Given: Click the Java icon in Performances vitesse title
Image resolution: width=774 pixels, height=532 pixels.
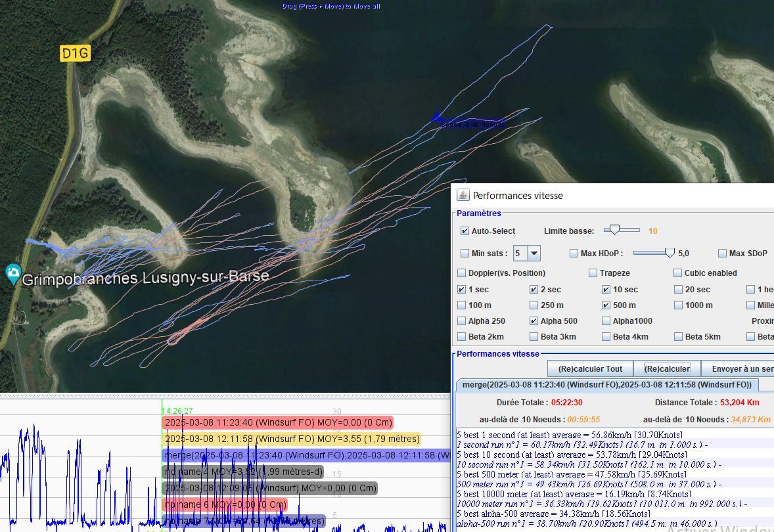Looking at the screenshot, I should pos(463,195).
